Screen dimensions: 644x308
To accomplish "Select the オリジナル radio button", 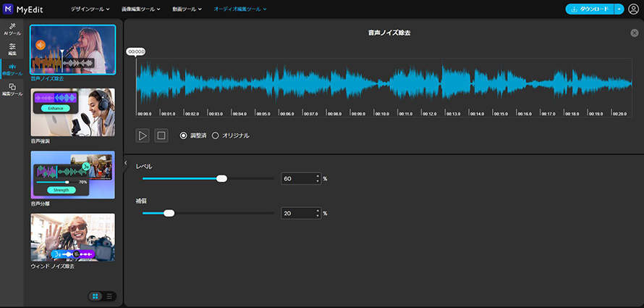I will (x=216, y=136).
